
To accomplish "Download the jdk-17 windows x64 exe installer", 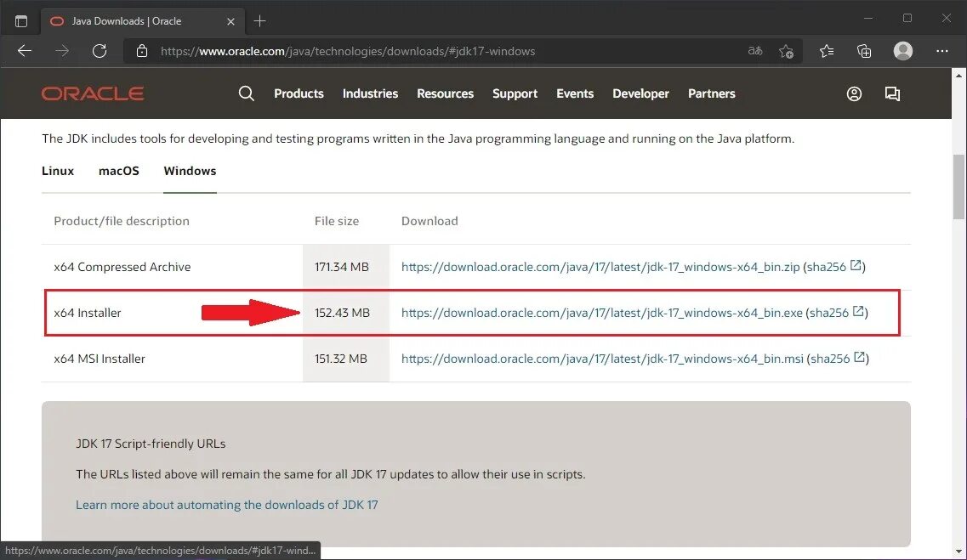I will click(x=602, y=313).
